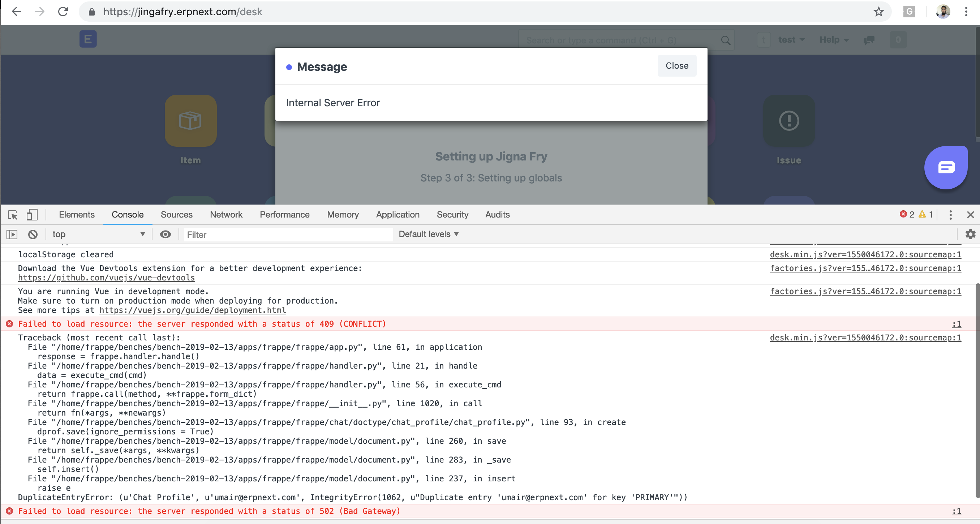The image size is (980, 524).
Task: Open the Chrome profile avatar
Action: pos(943,12)
